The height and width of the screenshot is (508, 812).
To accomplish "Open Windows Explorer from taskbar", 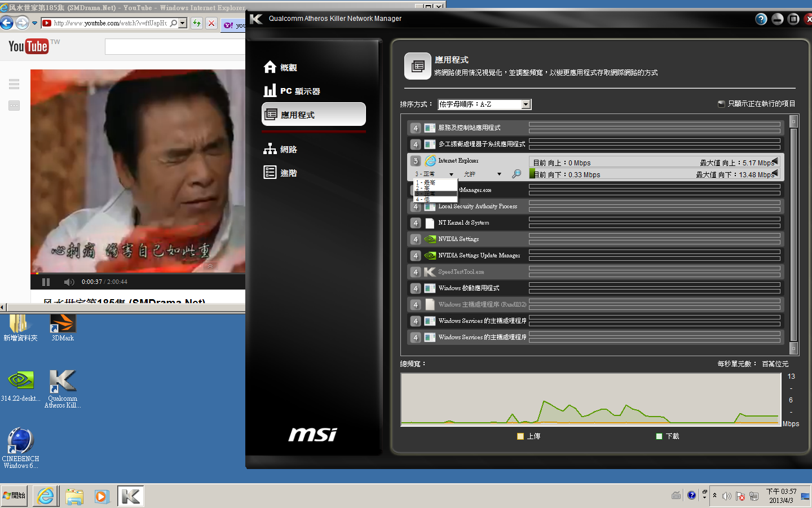I will (x=74, y=497).
